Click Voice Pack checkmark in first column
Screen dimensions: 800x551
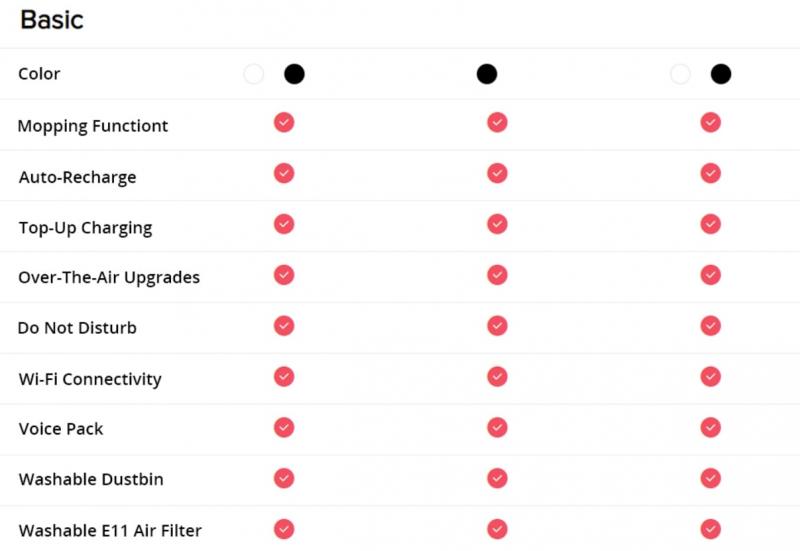[x=284, y=428]
